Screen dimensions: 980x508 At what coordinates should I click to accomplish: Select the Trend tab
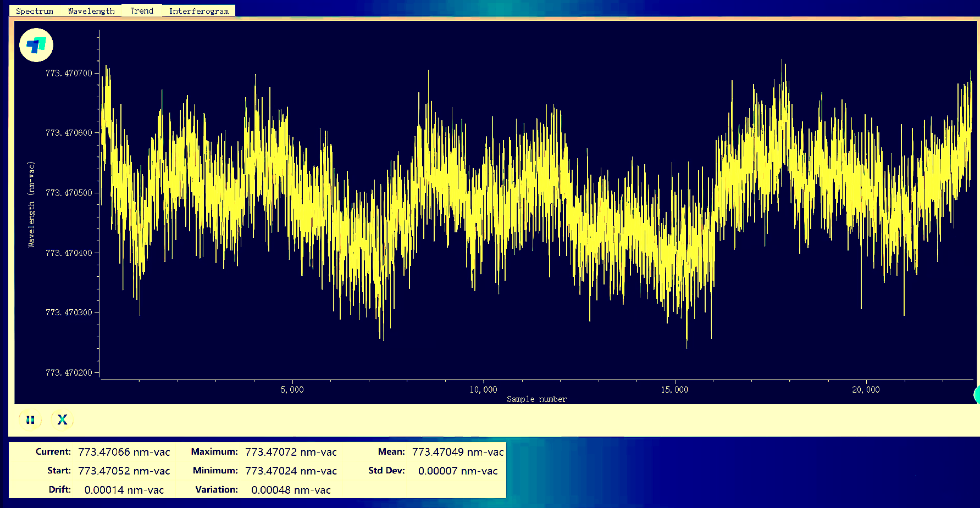[142, 11]
